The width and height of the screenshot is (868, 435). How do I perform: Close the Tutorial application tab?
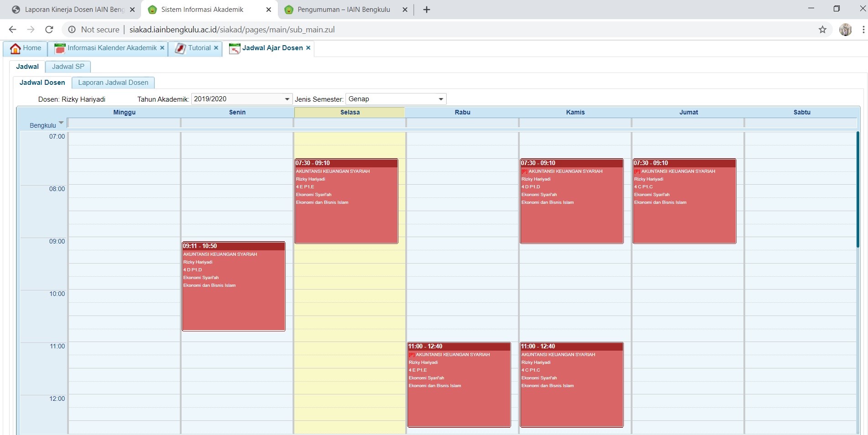tap(216, 48)
